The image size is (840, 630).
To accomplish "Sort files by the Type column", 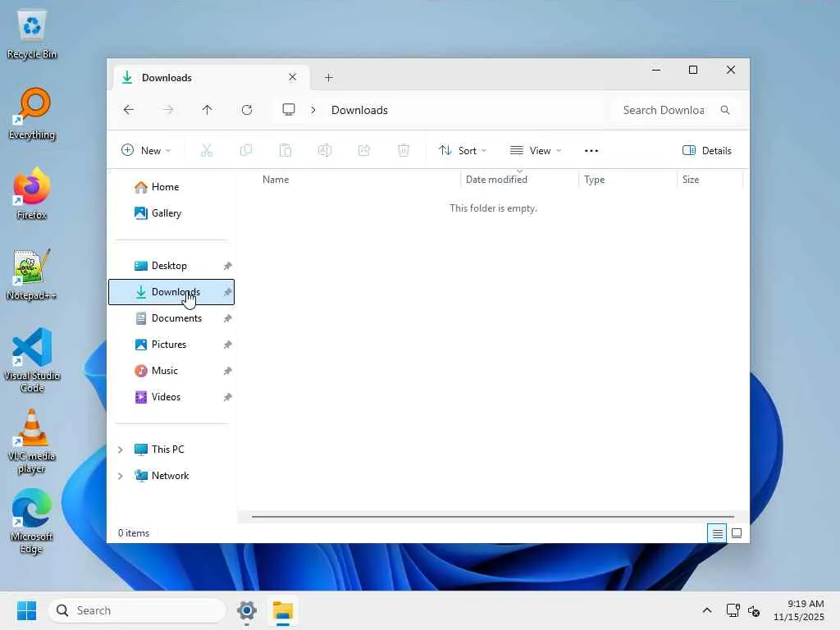I will pos(595,180).
